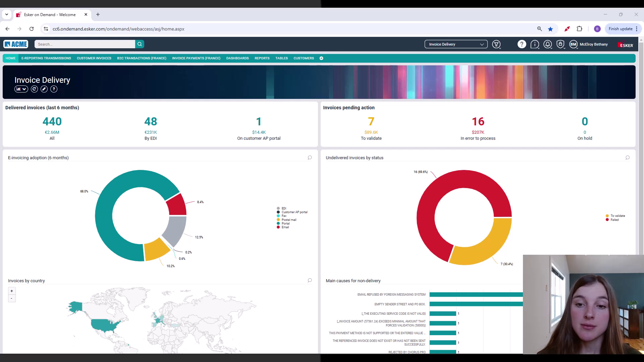Click comment icon on E-invoicing adoption chart

[x=310, y=158]
